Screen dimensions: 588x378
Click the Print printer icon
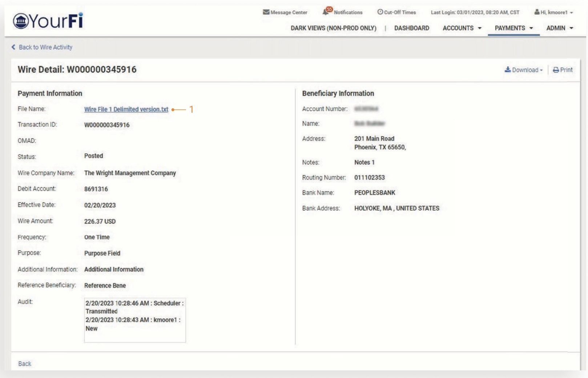click(x=556, y=70)
